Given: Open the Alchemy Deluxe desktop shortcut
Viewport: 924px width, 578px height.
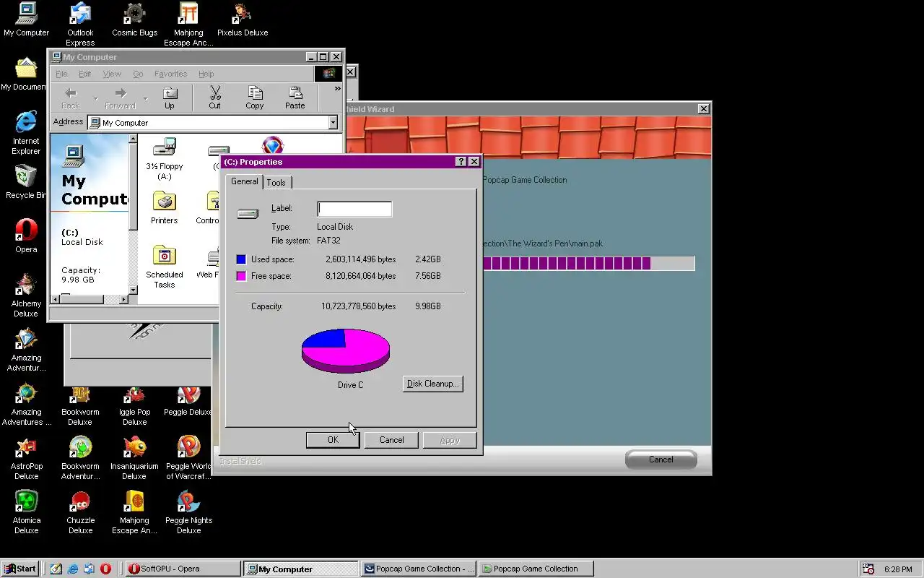Looking at the screenshot, I should tap(26, 295).
